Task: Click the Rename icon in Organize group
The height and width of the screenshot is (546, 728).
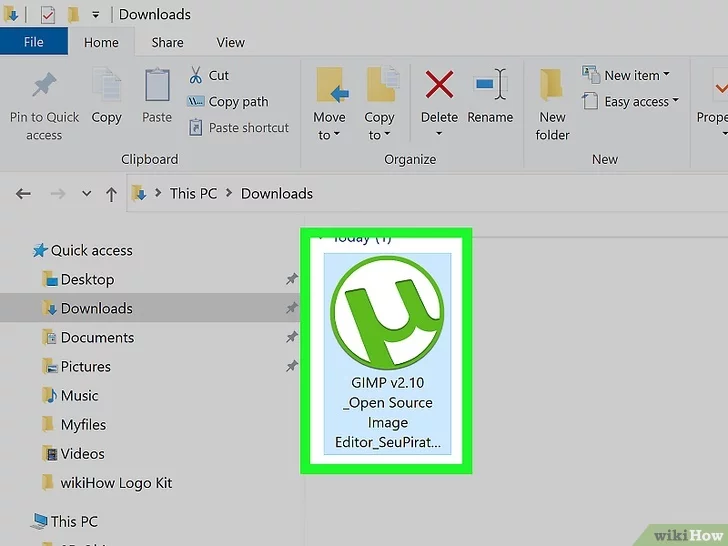Action: click(490, 84)
